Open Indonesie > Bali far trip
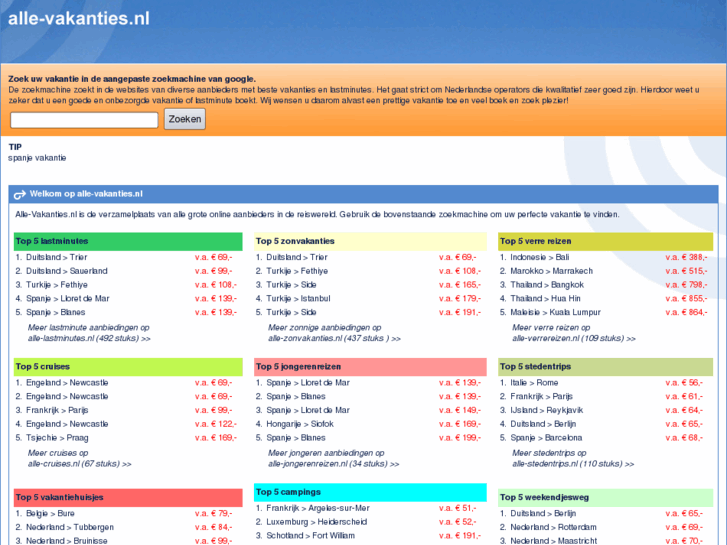This screenshot has height=545, width=727. (540, 257)
